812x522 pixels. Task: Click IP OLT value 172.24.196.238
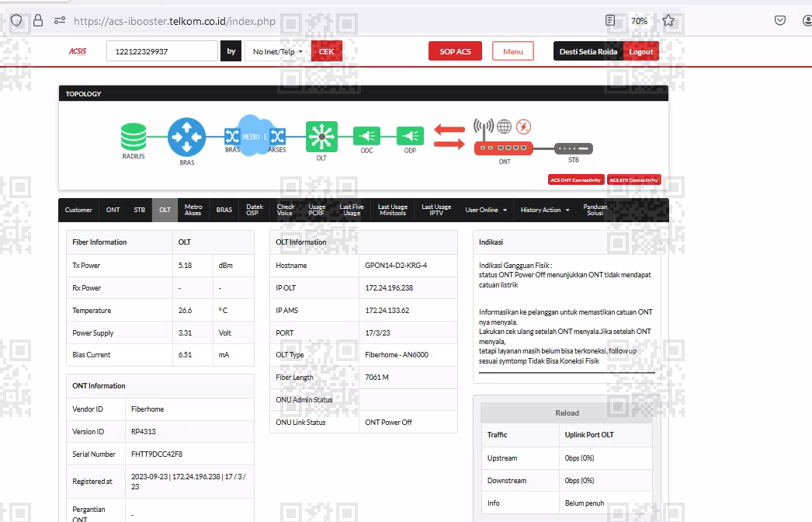pyautogui.click(x=389, y=287)
